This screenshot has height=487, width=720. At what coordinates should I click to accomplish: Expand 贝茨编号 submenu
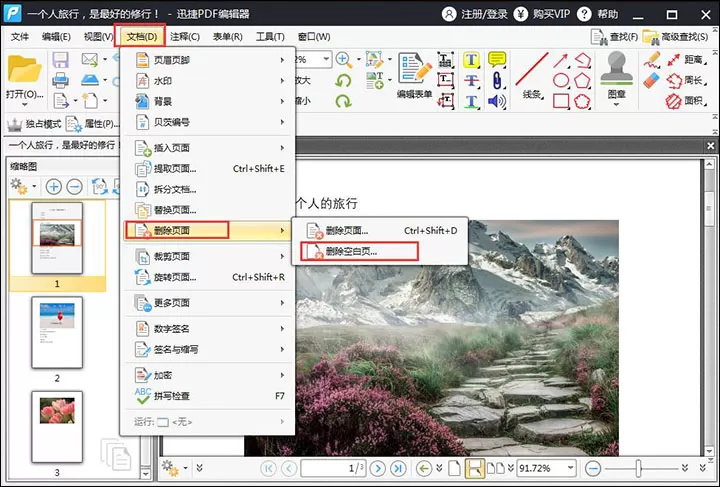[x=209, y=122]
